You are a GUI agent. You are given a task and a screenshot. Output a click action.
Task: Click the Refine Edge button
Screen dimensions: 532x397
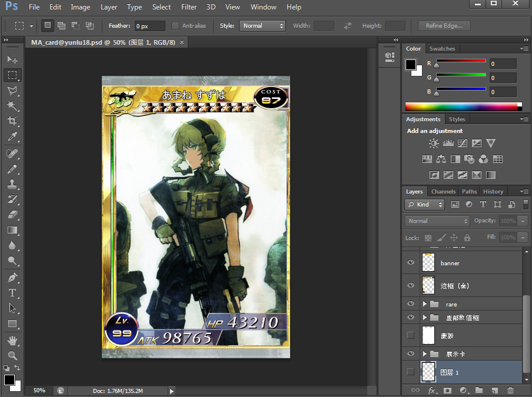[x=444, y=26]
